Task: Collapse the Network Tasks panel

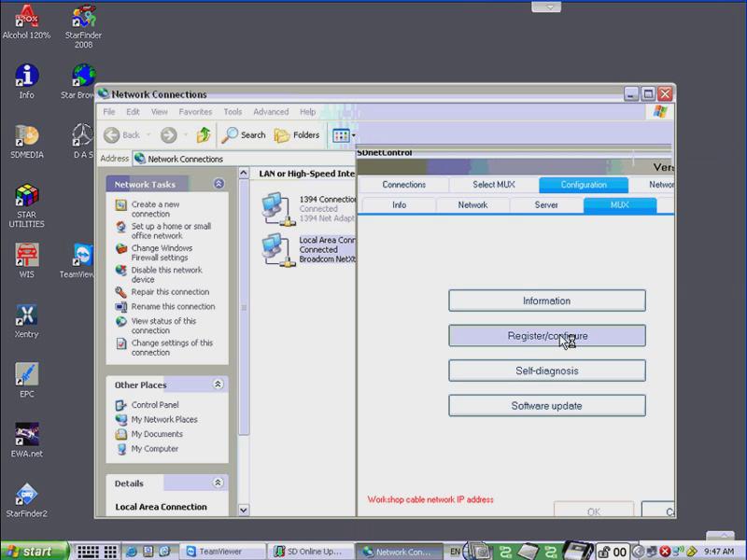Action: (x=218, y=184)
